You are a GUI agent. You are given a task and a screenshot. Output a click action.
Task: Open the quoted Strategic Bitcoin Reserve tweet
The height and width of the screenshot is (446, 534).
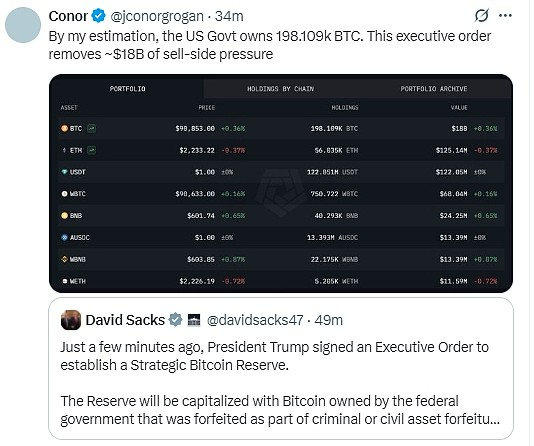281,369
